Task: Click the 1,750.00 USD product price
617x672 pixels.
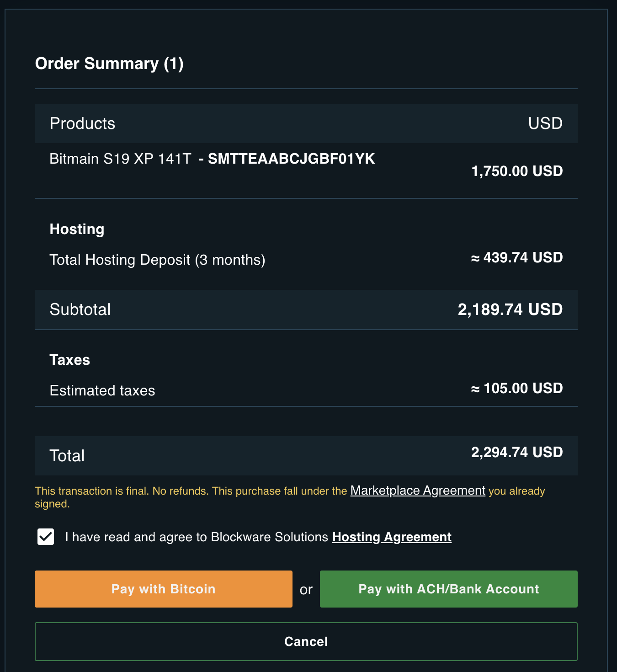Action: point(516,171)
